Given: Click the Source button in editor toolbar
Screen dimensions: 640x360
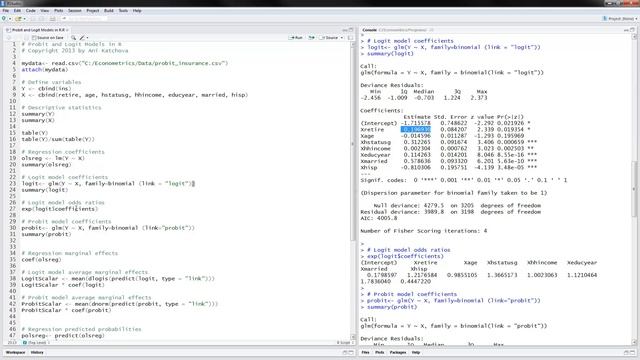Looking at the screenshot, I should point(329,38).
